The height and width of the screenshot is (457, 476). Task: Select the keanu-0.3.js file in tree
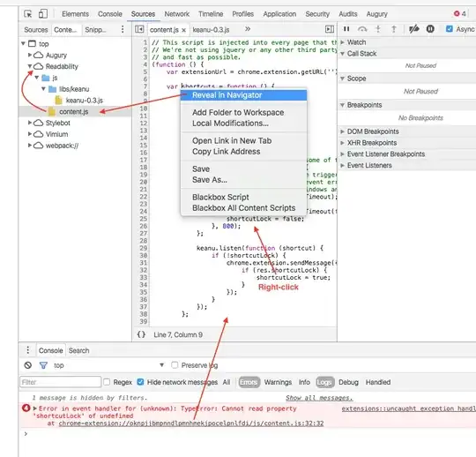(85, 101)
